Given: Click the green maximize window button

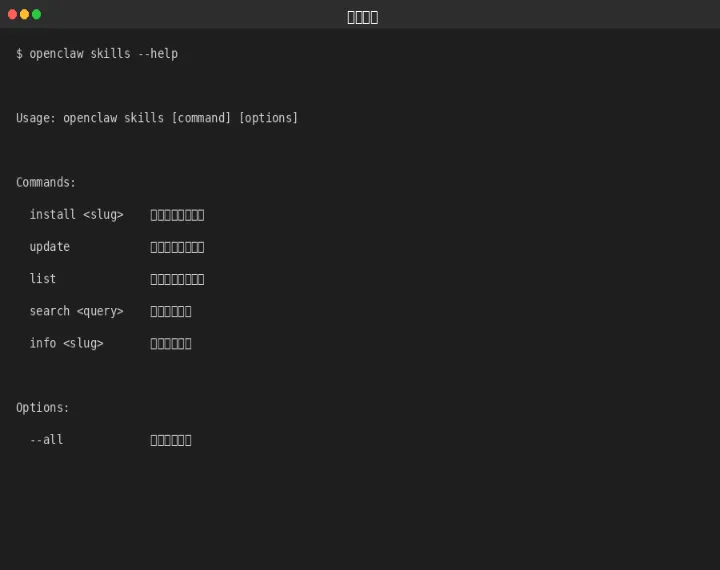Looking at the screenshot, I should tap(36, 14).
